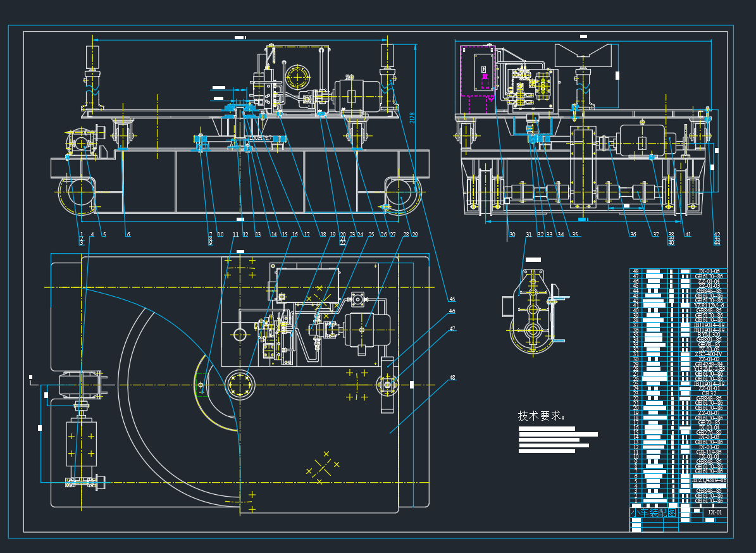
Task: Select parts list code GB-119-86
Action: click(709, 452)
